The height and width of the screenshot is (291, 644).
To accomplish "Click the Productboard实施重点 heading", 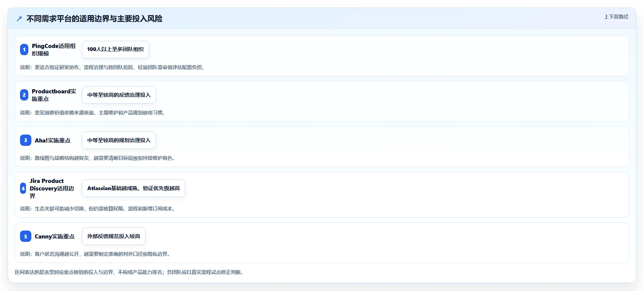I will pyautogui.click(x=54, y=95).
